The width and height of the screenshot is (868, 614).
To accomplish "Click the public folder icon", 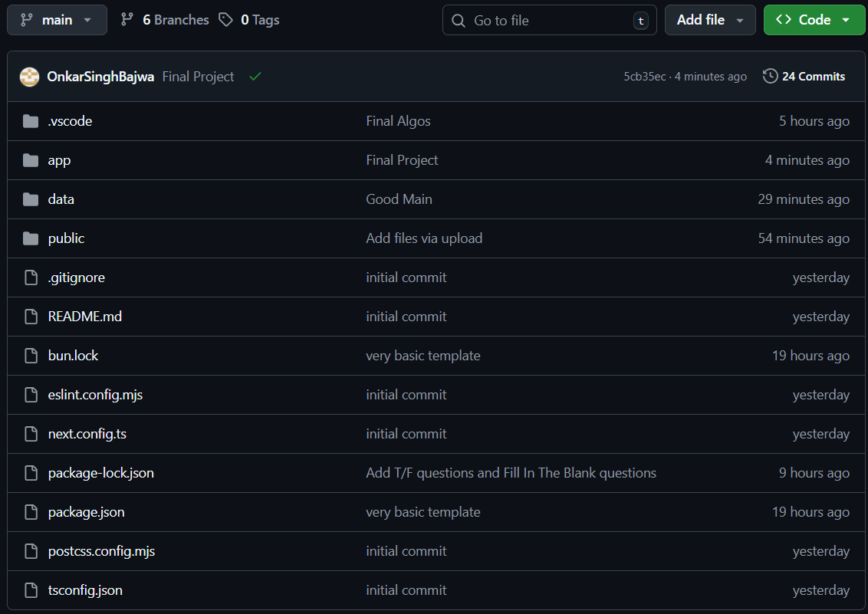I will (31, 238).
